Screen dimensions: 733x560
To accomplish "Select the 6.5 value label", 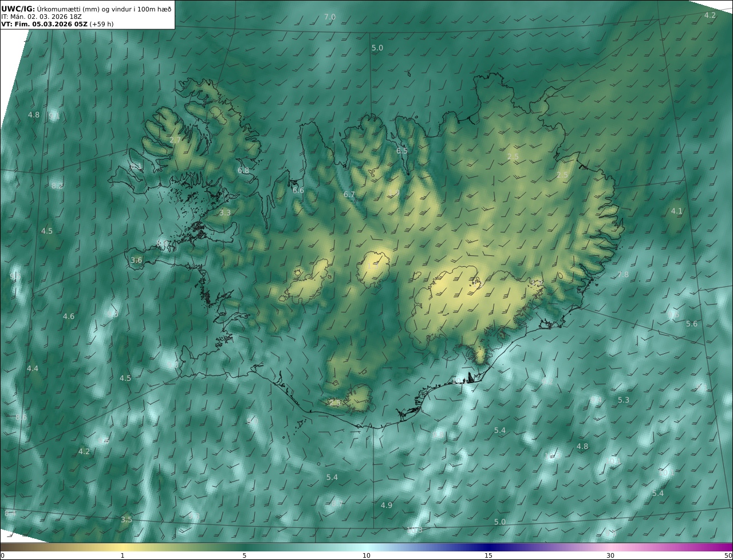I will coord(402,151).
